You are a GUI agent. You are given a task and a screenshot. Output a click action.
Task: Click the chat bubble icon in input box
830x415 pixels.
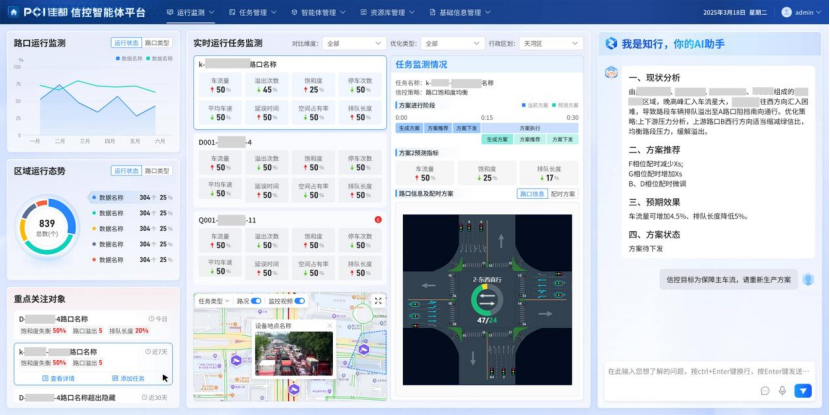tap(765, 391)
